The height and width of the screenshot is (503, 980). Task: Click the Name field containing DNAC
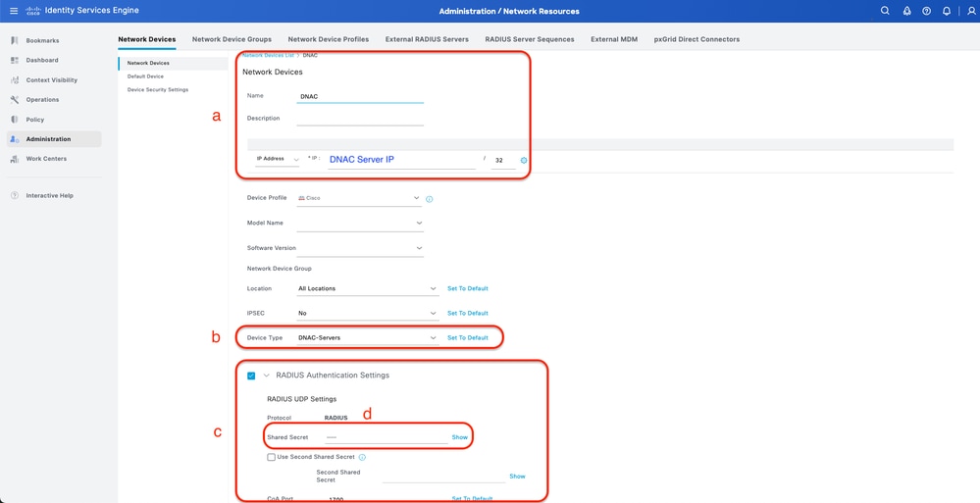tap(360, 97)
